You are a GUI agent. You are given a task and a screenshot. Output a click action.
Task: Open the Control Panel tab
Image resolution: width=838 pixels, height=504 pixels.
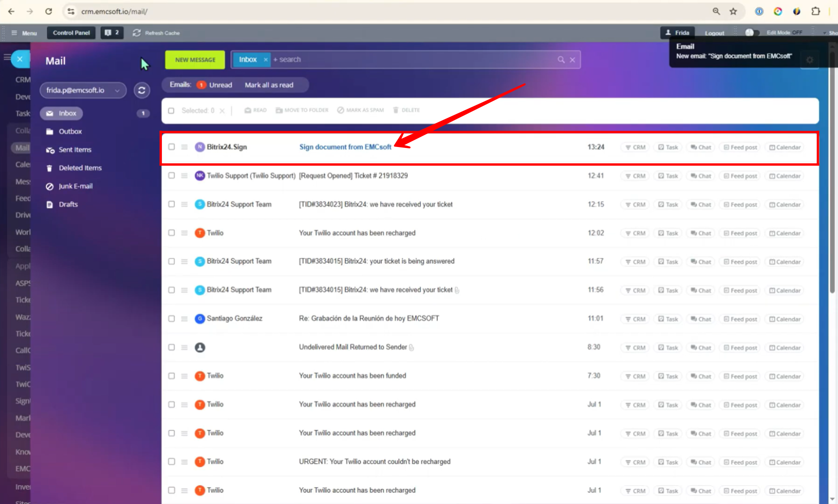click(71, 33)
